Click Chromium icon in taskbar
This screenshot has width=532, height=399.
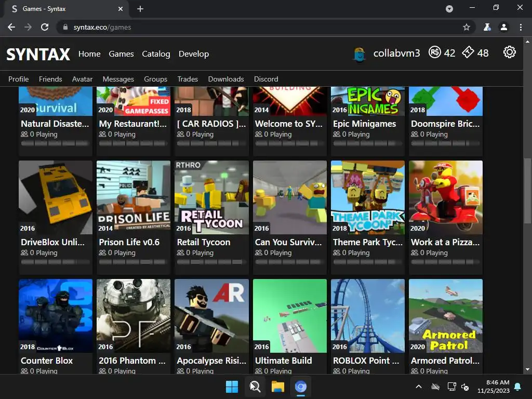[x=301, y=387]
